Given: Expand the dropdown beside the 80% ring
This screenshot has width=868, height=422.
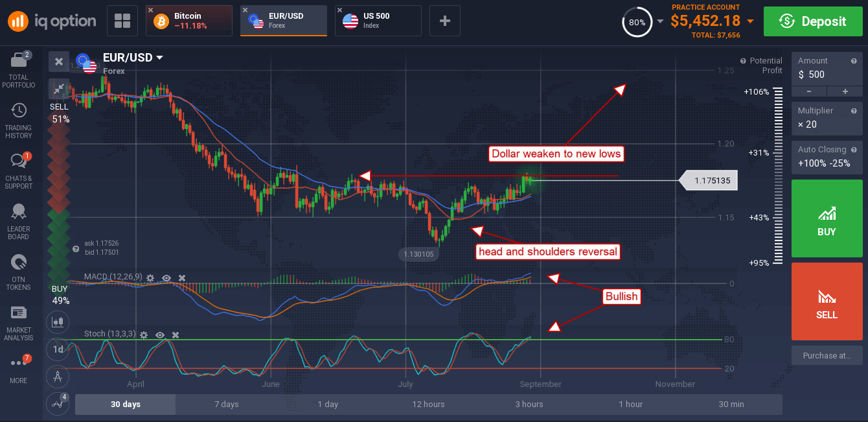Looking at the screenshot, I should [x=660, y=21].
